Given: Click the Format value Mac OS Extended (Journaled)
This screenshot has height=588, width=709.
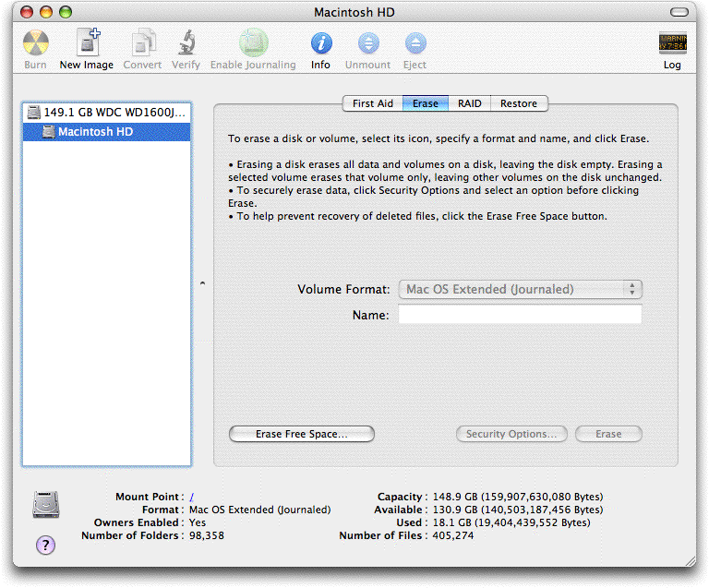Looking at the screenshot, I should pyautogui.click(x=260, y=510).
